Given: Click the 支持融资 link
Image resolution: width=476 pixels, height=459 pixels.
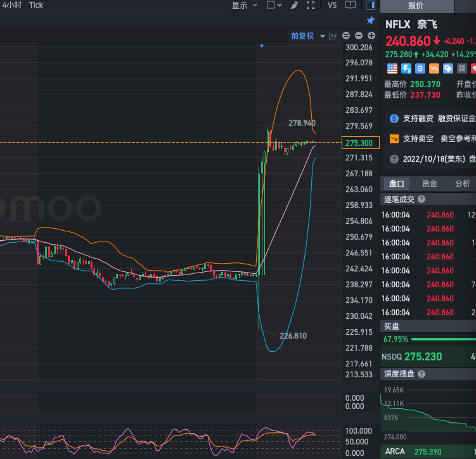Looking at the screenshot, I should pos(418,119).
